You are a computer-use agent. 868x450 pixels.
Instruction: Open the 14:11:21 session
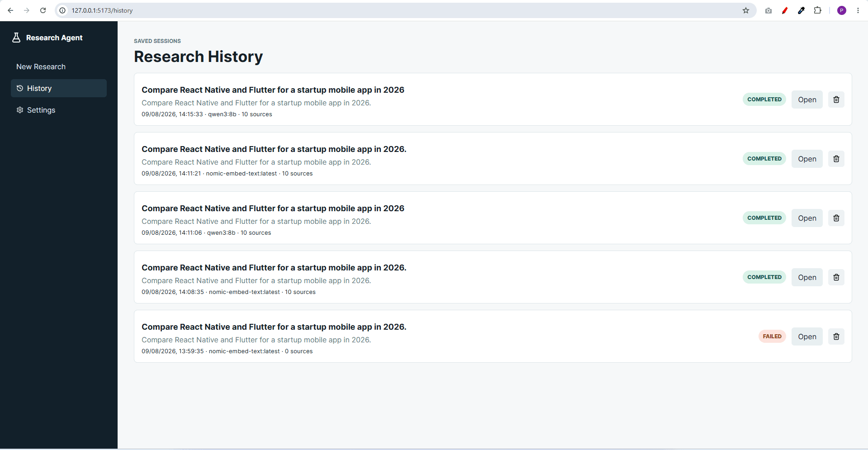click(x=807, y=159)
